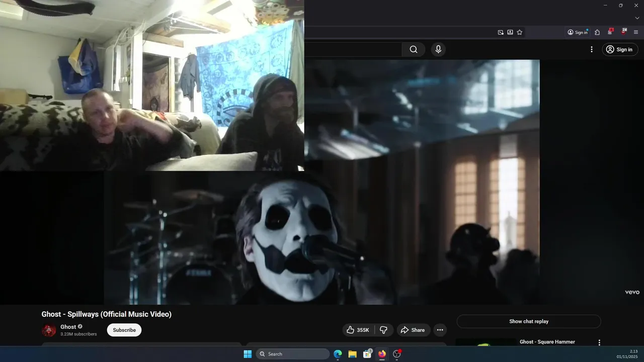Open YouTube settings three-dot menu in header
The width and height of the screenshot is (644, 362).
pyautogui.click(x=592, y=49)
